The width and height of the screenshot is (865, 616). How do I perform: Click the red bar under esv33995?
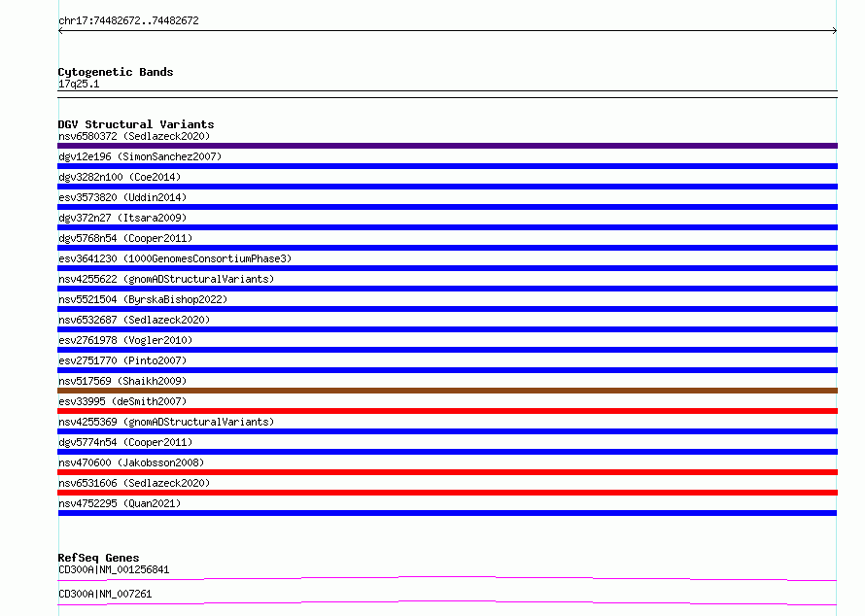tap(447, 411)
